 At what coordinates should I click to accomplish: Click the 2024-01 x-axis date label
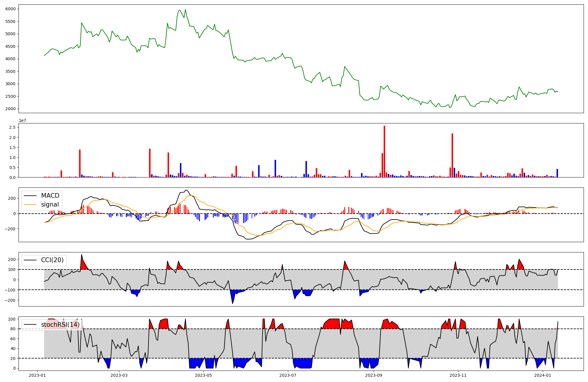[x=542, y=375]
